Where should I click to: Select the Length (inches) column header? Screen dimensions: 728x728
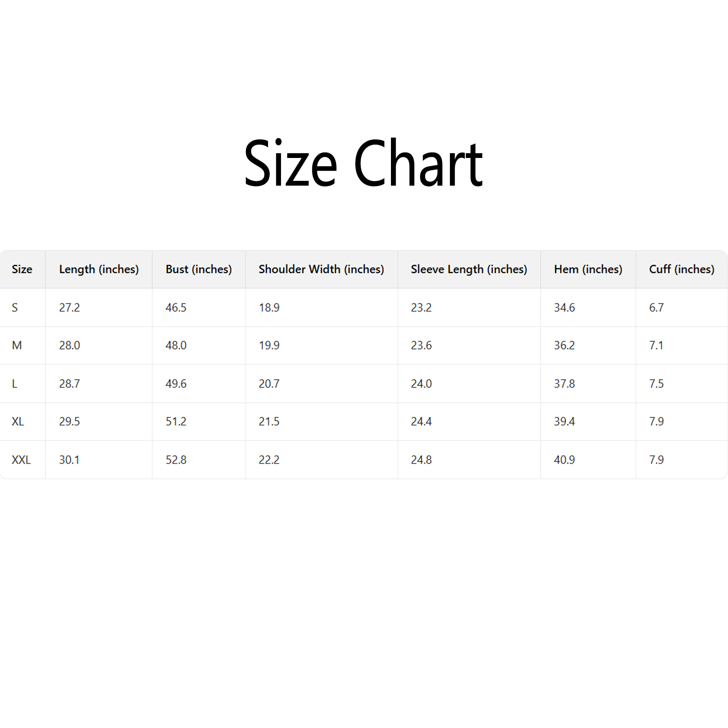point(99,269)
